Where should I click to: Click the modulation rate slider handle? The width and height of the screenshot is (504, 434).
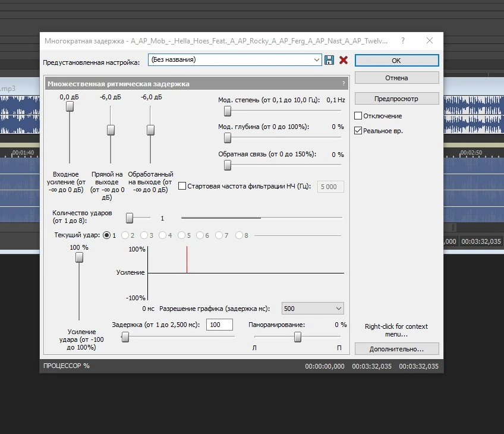[x=228, y=111]
